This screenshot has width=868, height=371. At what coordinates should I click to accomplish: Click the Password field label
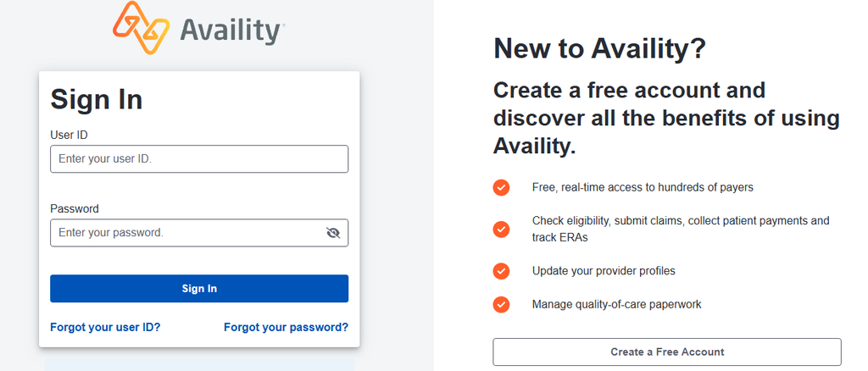pos(75,208)
